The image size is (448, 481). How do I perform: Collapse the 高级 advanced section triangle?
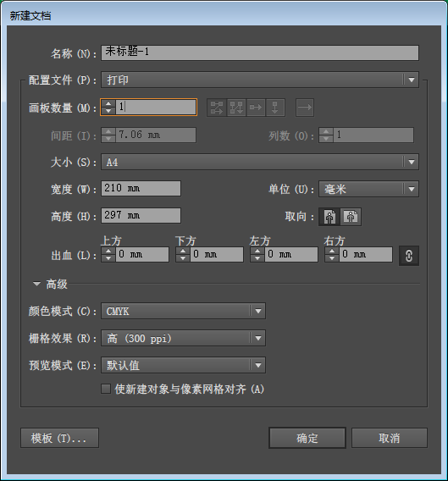pyautogui.click(x=36, y=284)
